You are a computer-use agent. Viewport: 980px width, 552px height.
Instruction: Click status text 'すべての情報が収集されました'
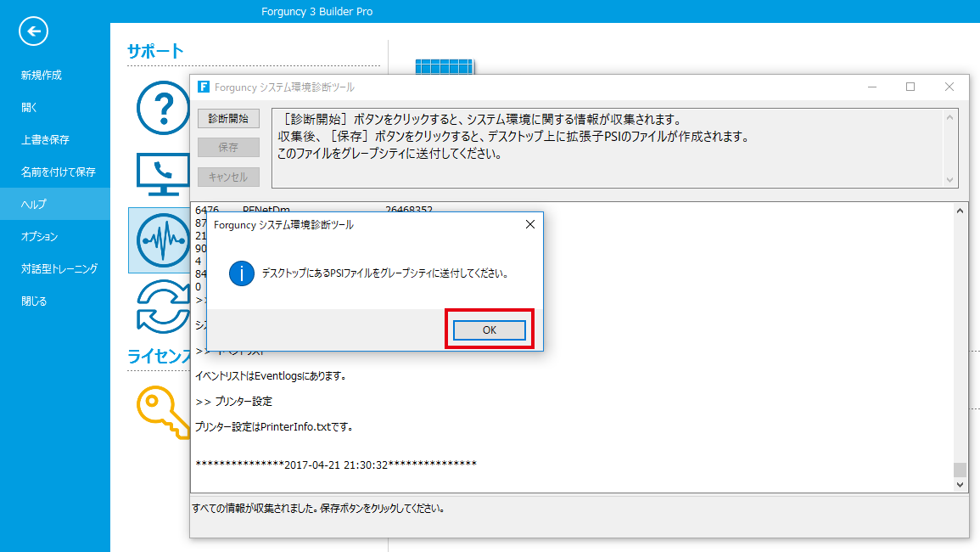255,508
